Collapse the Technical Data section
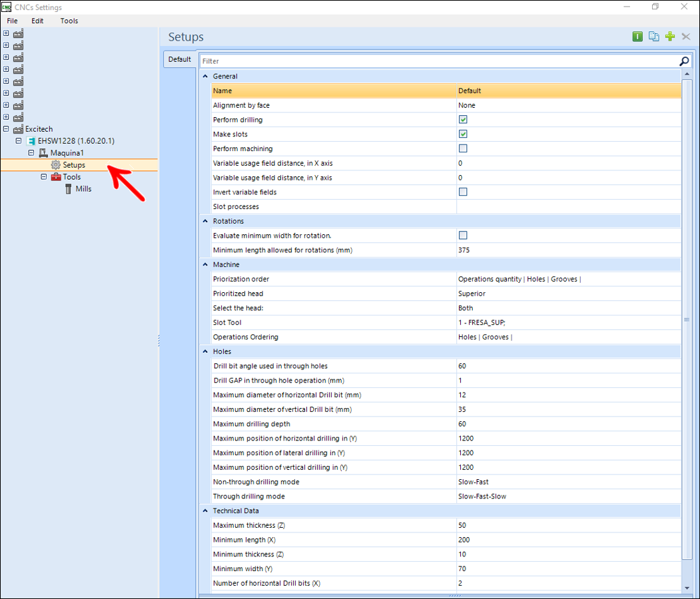 [205, 510]
